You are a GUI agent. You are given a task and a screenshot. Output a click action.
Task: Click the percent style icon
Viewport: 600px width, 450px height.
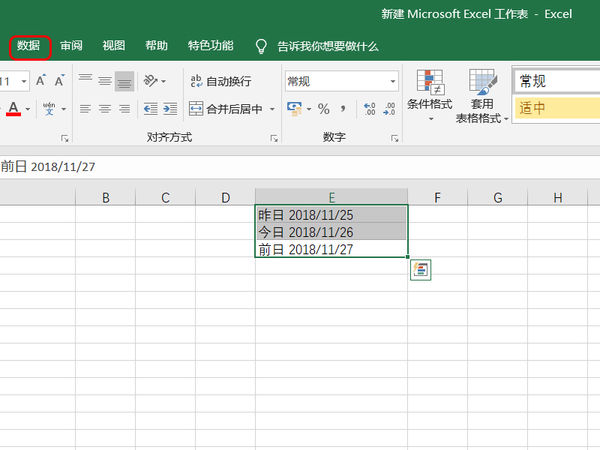[323, 108]
